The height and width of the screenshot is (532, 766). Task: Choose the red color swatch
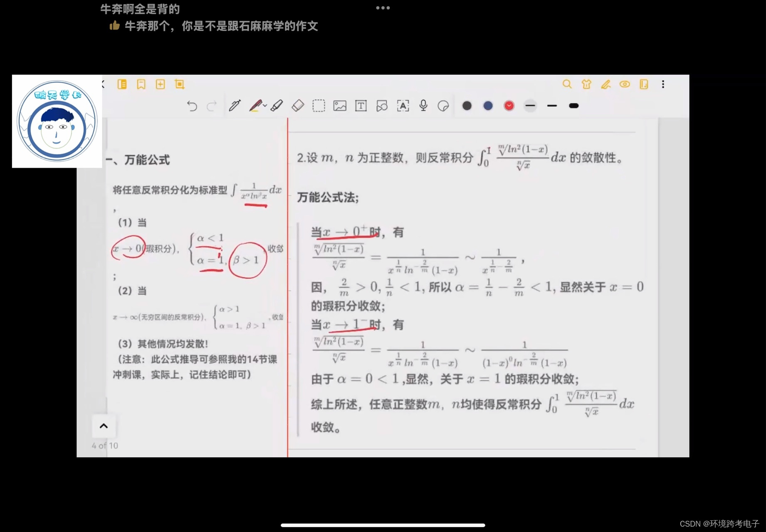pos(509,106)
